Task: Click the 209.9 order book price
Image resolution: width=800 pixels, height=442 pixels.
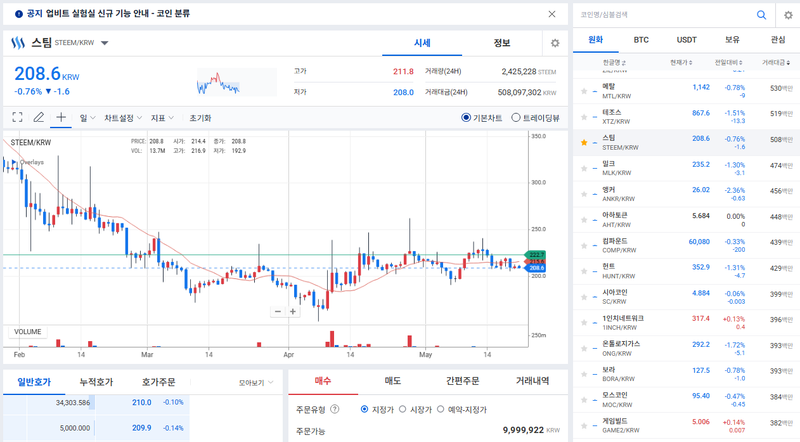Action: click(x=142, y=428)
